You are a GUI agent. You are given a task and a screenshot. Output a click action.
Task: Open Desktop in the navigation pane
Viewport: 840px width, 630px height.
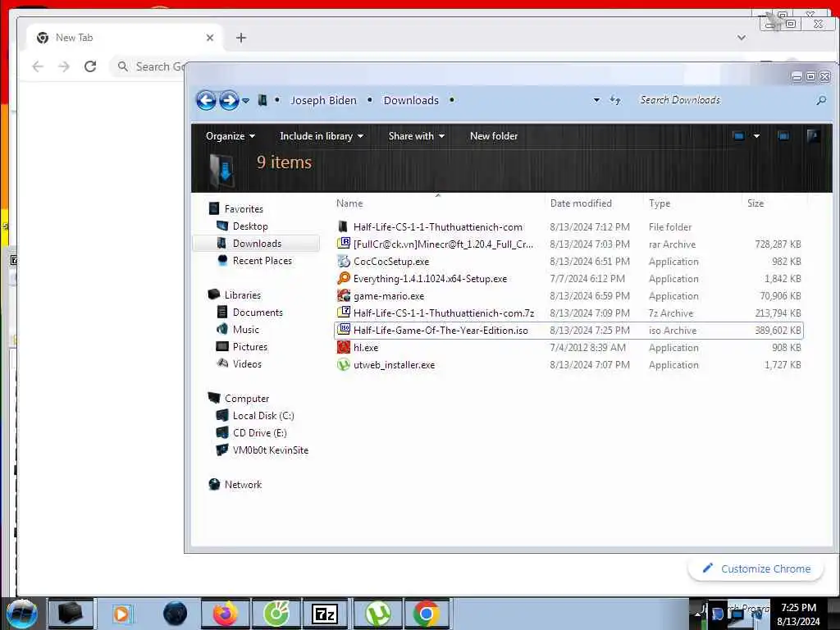(x=250, y=226)
